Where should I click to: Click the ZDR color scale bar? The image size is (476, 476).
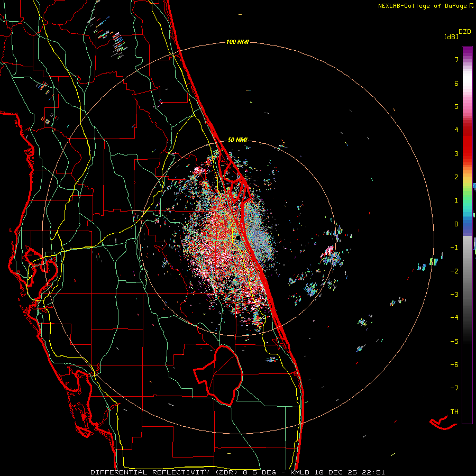pos(467,235)
